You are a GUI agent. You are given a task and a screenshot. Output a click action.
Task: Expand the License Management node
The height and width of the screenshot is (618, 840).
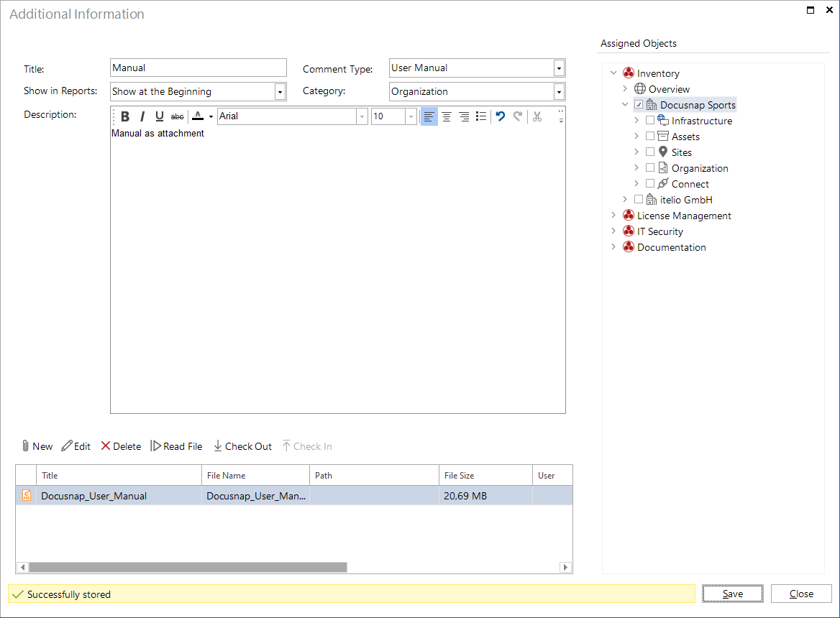pyautogui.click(x=614, y=215)
